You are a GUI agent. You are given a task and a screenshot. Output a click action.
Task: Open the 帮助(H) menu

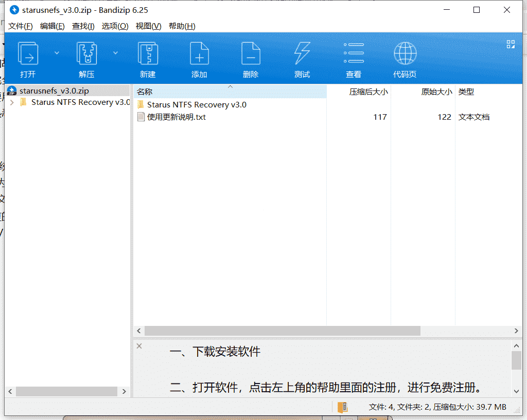point(182,26)
